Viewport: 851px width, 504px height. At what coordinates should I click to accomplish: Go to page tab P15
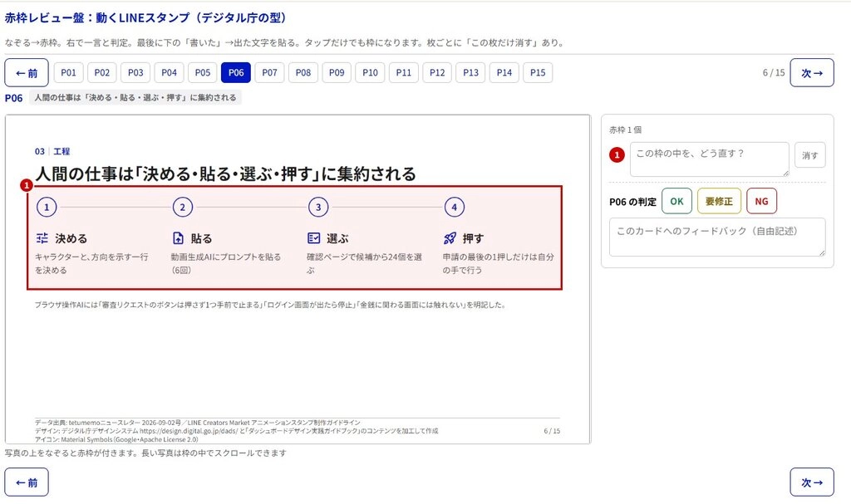tap(538, 73)
